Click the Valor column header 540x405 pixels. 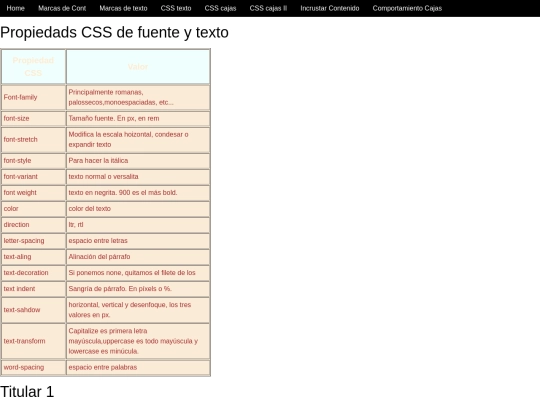click(x=138, y=67)
